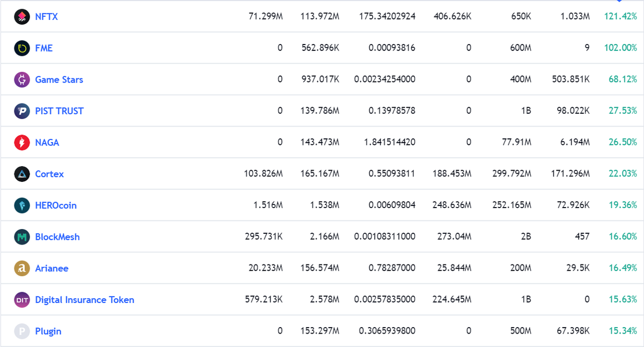
Task: Open the Cortex token link
Action: point(49,174)
